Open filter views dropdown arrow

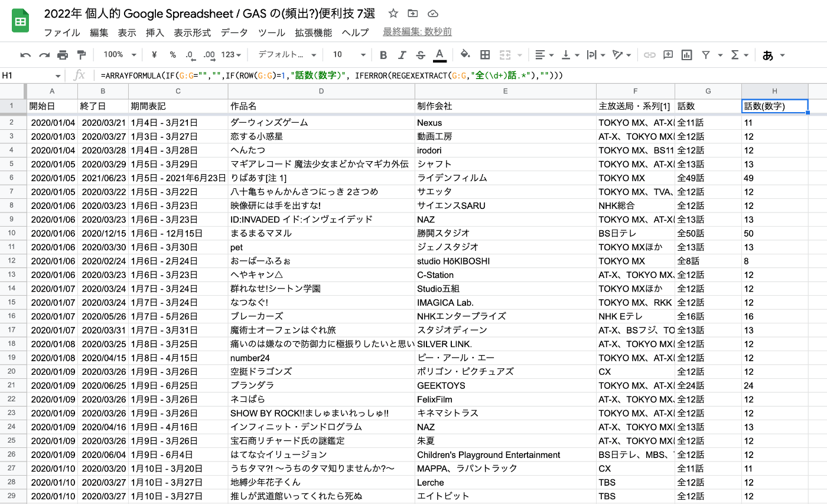[x=720, y=55]
